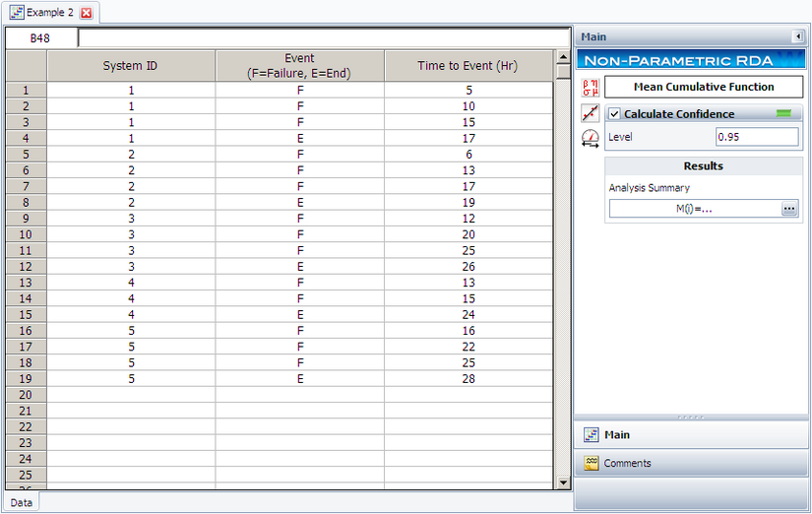Click the Mean Cumulative Function button
Screen dimensions: 812x514
coord(703,87)
